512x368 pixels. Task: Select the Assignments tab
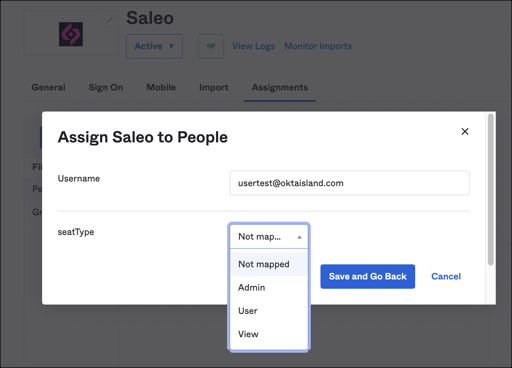tap(280, 87)
